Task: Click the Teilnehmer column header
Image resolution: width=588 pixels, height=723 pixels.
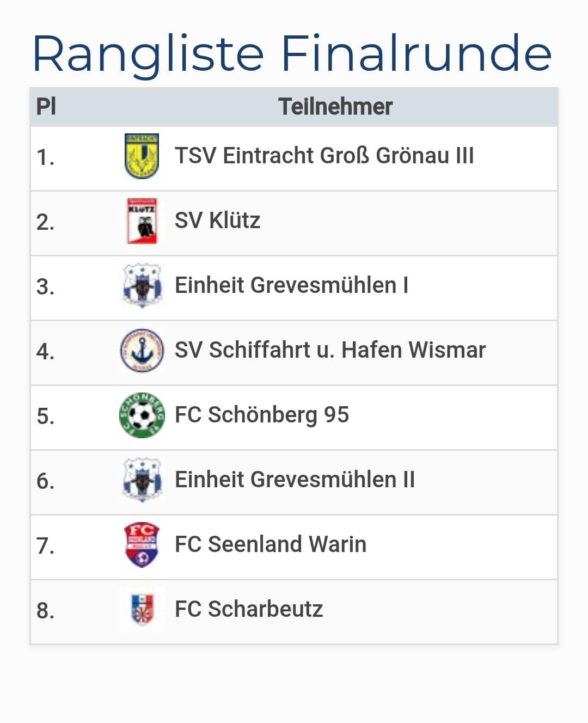Action: coord(335,107)
